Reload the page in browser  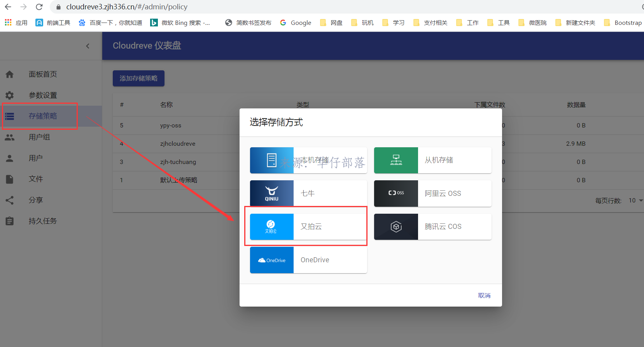39,7
